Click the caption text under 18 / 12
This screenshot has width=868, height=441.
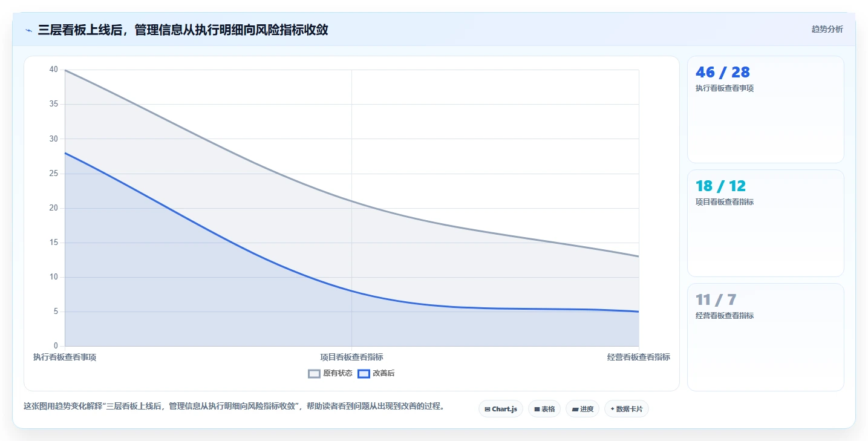(725, 202)
